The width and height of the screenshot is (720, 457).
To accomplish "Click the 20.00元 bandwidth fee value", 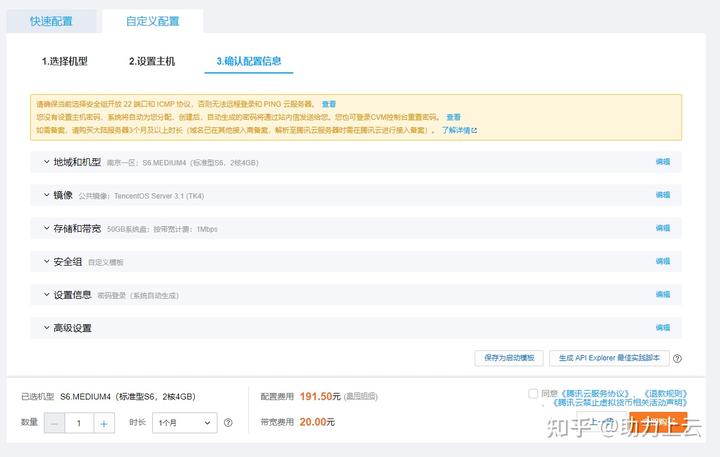I will (317, 422).
